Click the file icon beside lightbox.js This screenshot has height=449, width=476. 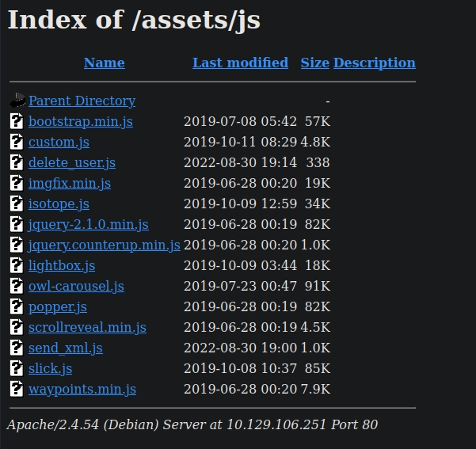point(17,265)
